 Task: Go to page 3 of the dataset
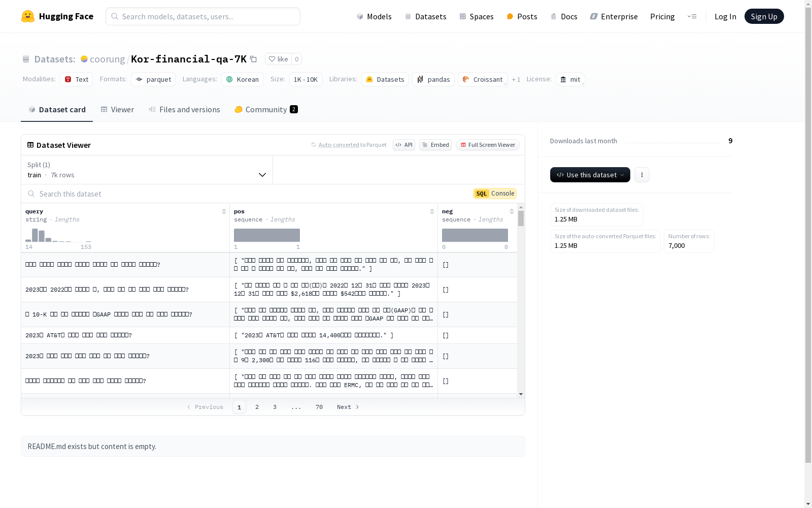275,407
